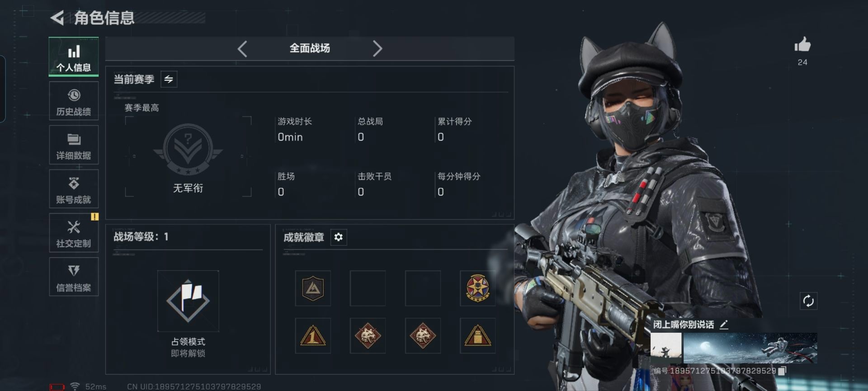Click the astronaut banner image
Screen dimensions: 868x391
pyautogui.click(x=750, y=348)
